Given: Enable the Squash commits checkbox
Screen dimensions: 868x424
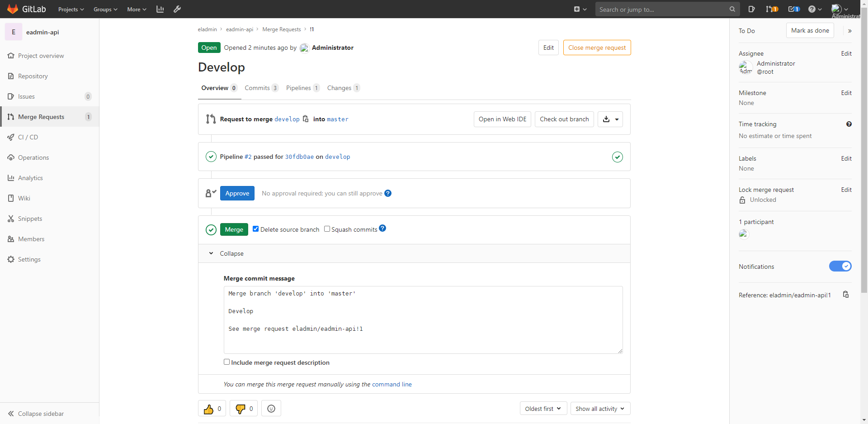Looking at the screenshot, I should tap(327, 229).
